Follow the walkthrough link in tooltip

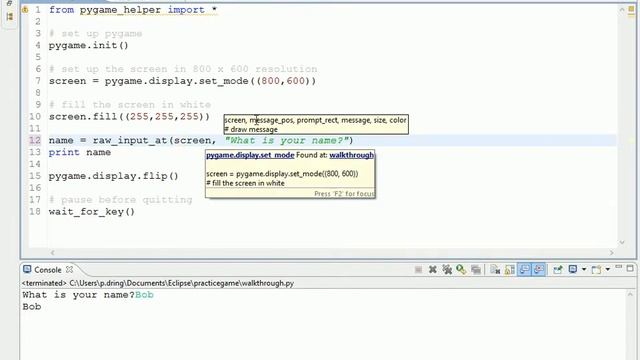[x=351, y=155]
